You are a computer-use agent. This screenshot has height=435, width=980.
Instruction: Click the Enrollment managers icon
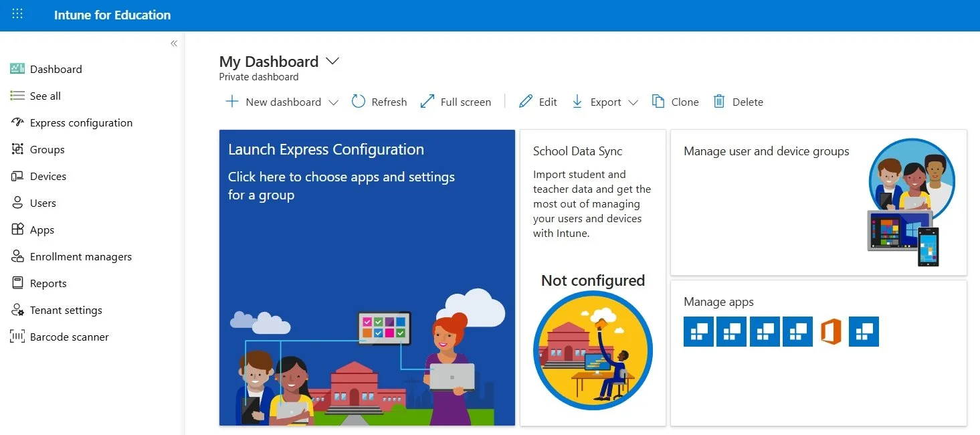tap(17, 256)
